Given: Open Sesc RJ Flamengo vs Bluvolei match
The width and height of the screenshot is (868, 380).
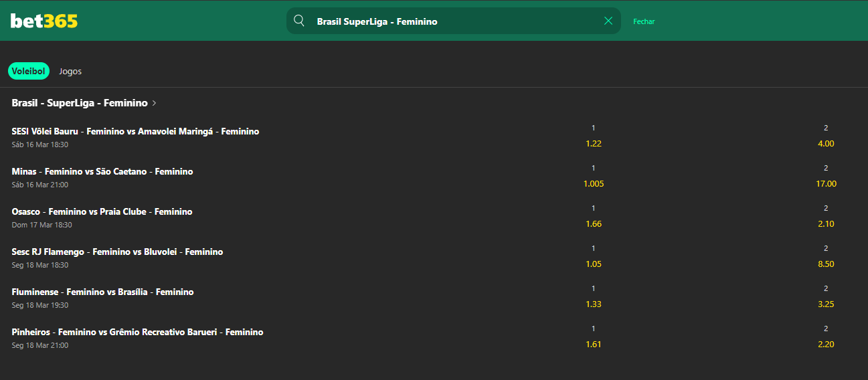Looking at the screenshot, I should coord(117,252).
